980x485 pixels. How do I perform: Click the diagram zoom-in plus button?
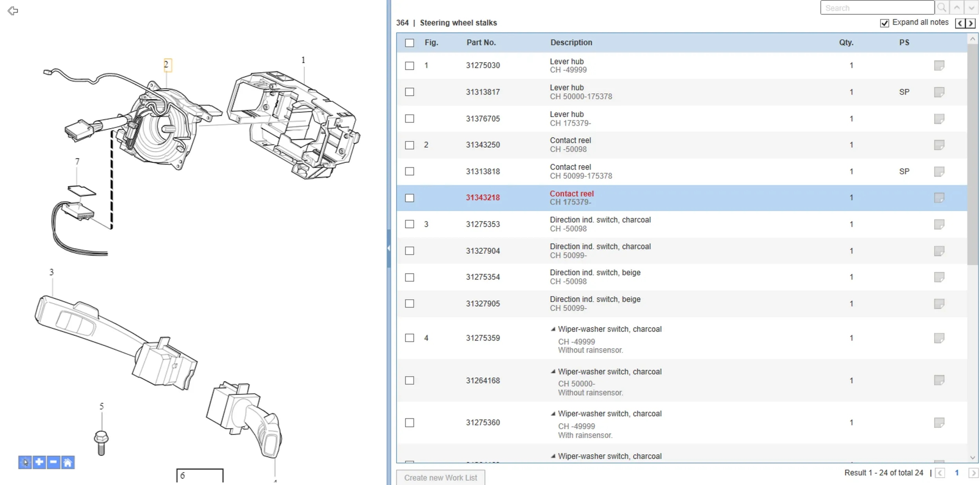coord(39,462)
